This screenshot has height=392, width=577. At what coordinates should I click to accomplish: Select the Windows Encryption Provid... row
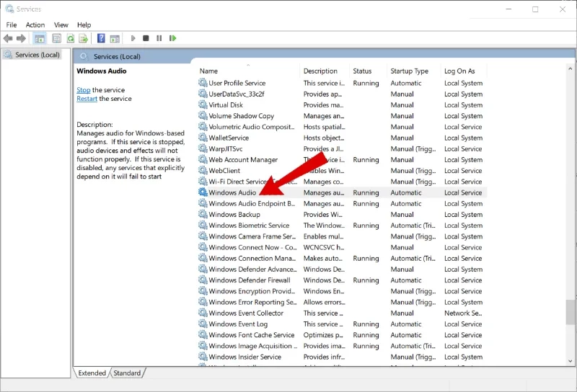tap(342, 291)
